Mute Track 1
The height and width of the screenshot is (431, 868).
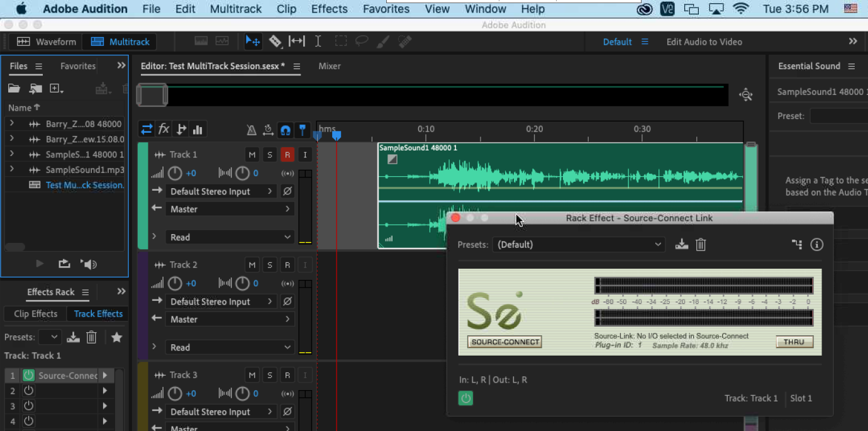pyautogui.click(x=252, y=155)
